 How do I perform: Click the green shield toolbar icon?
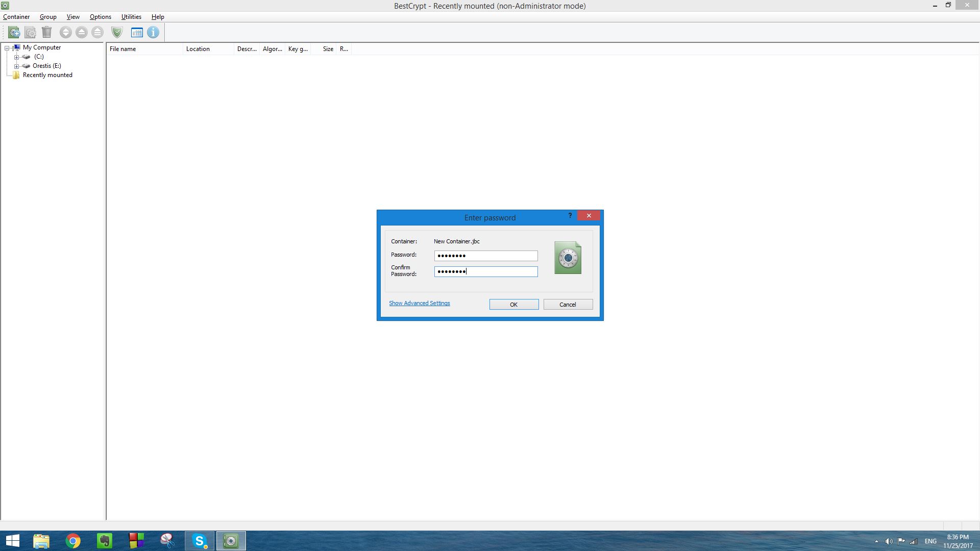117,32
